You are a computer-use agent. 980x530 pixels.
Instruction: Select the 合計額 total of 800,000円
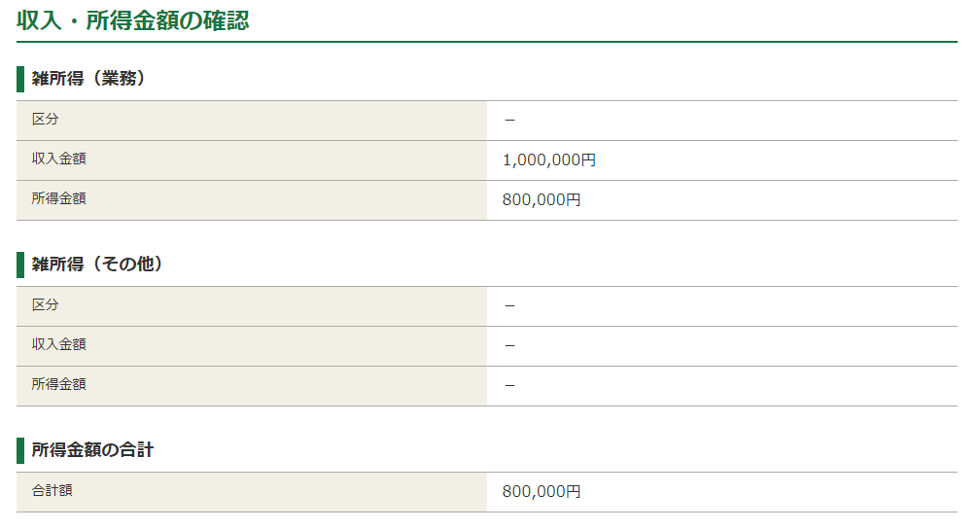(542, 492)
